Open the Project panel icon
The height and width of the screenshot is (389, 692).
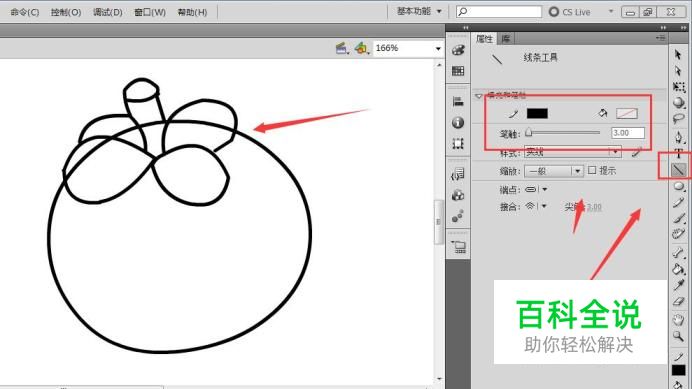[459, 247]
